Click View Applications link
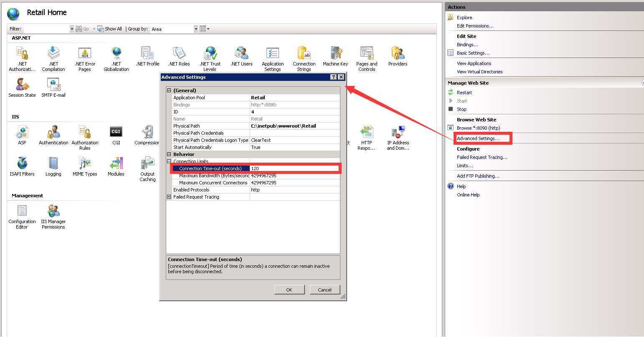644x337 pixels. [474, 63]
